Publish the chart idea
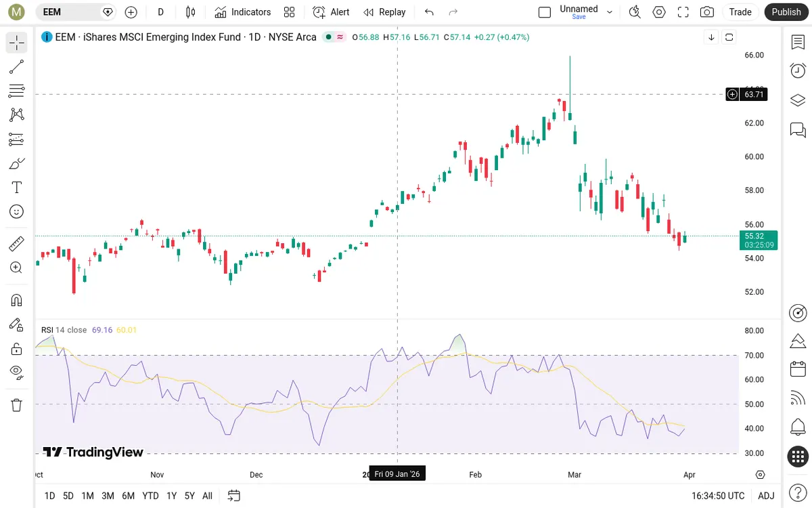This screenshot has height=508, width=812. [x=786, y=12]
